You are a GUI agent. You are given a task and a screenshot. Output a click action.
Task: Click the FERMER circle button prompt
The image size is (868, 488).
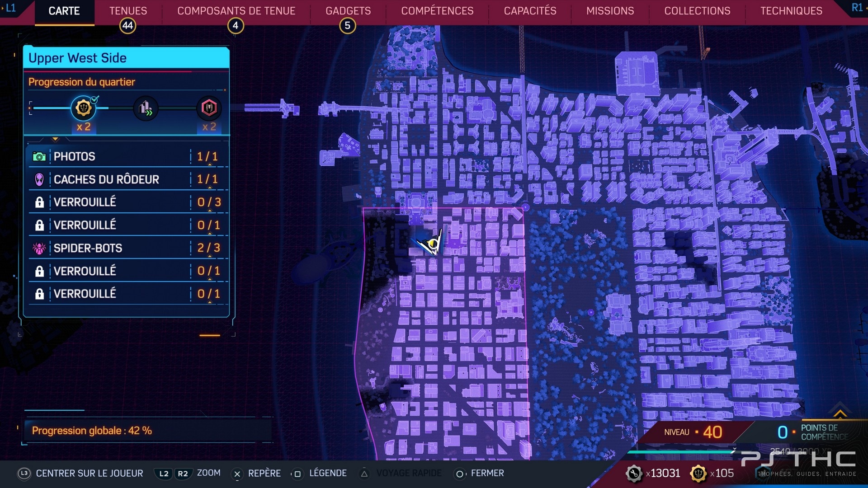coord(480,474)
